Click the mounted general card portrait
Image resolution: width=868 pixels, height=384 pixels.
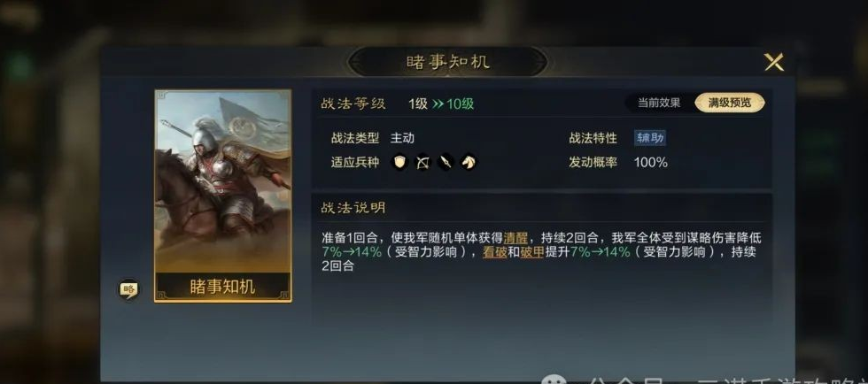[x=223, y=181]
